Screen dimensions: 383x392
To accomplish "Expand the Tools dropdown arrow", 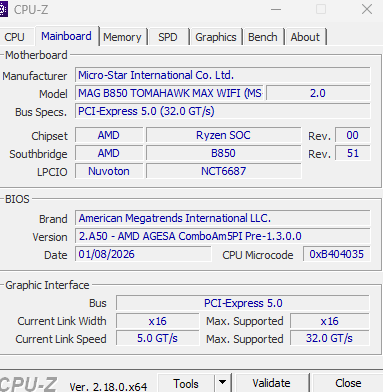I will coord(222,383).
